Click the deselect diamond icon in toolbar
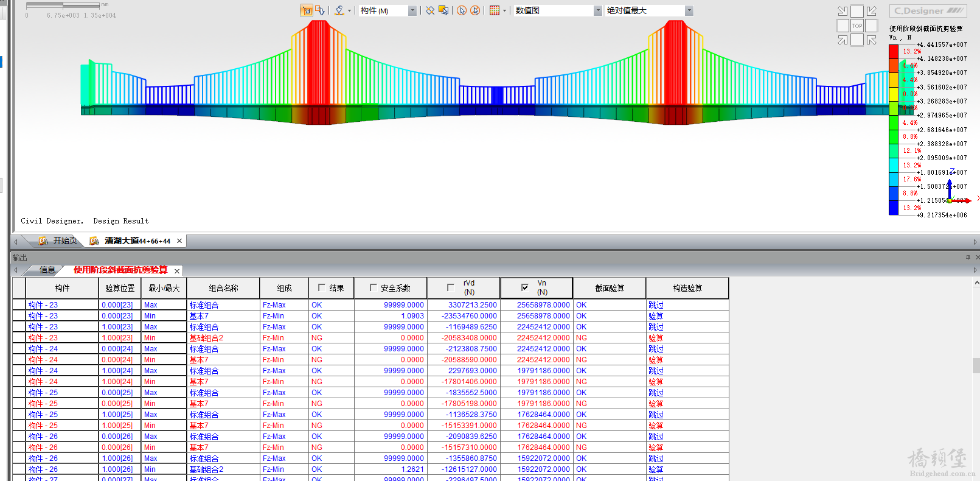This screenshot has width=980, height=481. [430, 10]
